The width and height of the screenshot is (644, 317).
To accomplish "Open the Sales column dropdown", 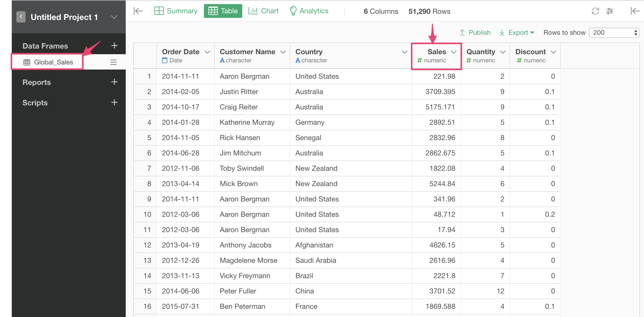I will pyautogui.click(x=454, y=52).
